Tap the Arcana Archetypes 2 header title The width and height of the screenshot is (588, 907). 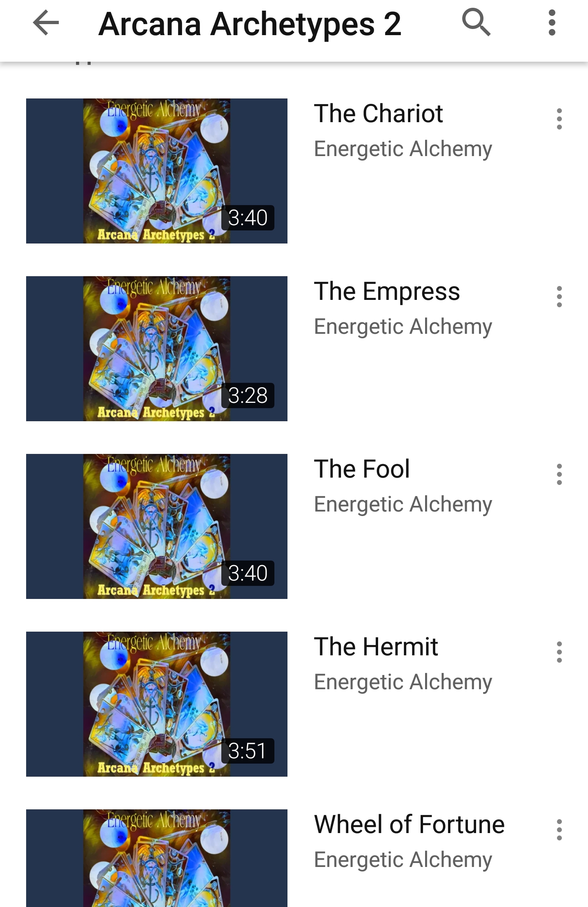click(250, 25)
